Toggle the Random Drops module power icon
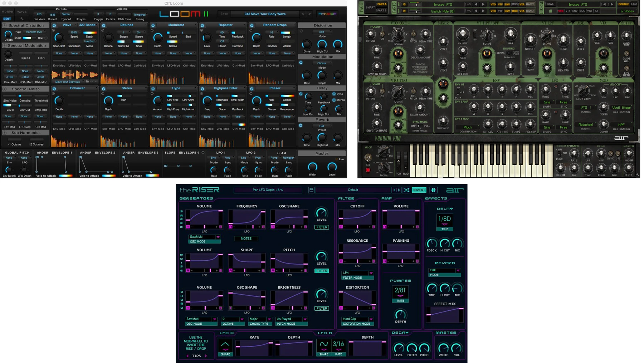644x364 pixels. pos(252,25)
